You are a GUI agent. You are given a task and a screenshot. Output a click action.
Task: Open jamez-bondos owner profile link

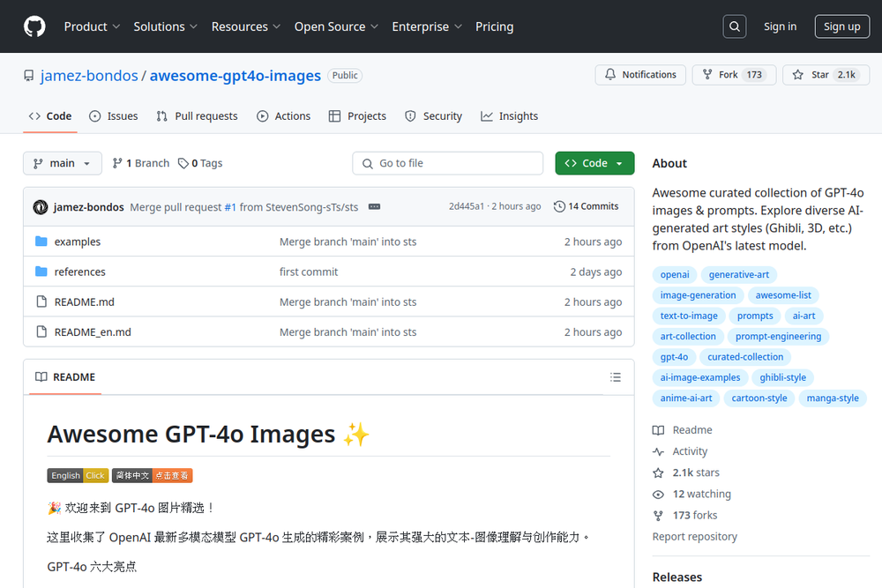tap(89, 75)
